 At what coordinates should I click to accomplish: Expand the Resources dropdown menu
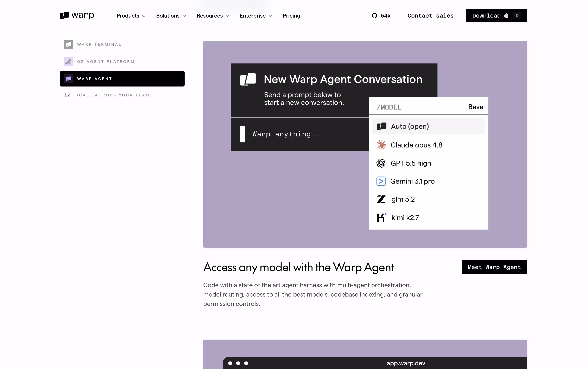point(213,16)
